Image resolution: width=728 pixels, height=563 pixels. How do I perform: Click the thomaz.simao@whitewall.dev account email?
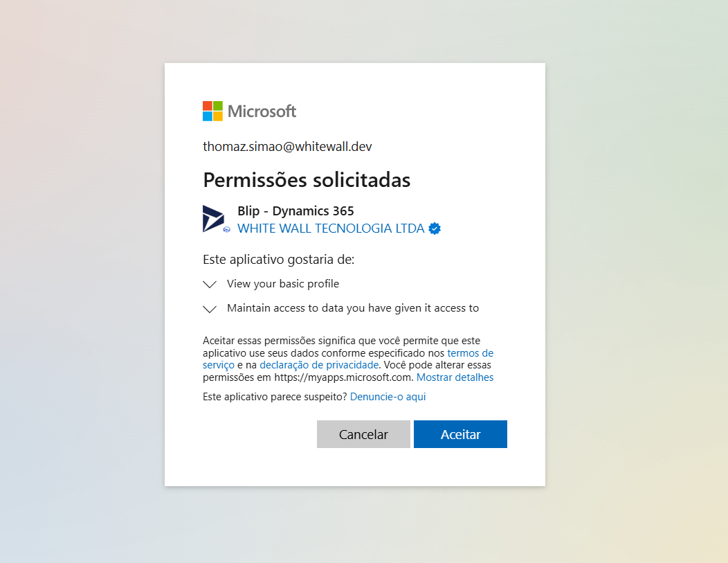287,147
